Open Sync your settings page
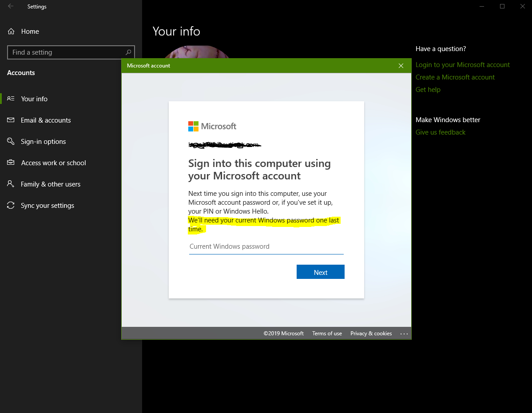Viewport: 532px width, 413px height. point(48,206)
